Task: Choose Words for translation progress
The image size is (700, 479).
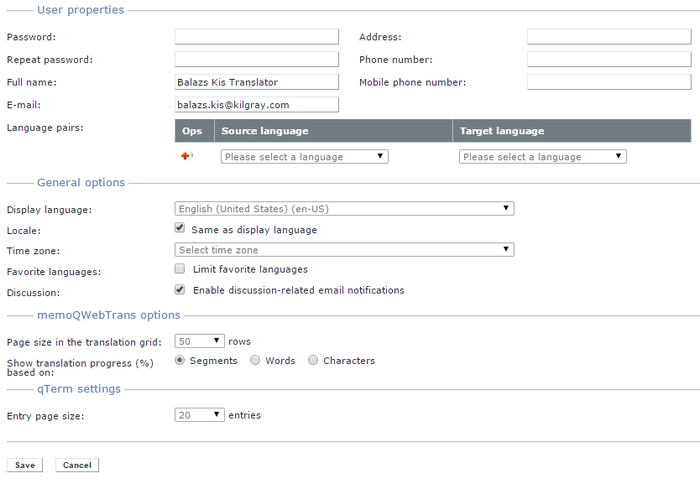Action: point(256,360)
